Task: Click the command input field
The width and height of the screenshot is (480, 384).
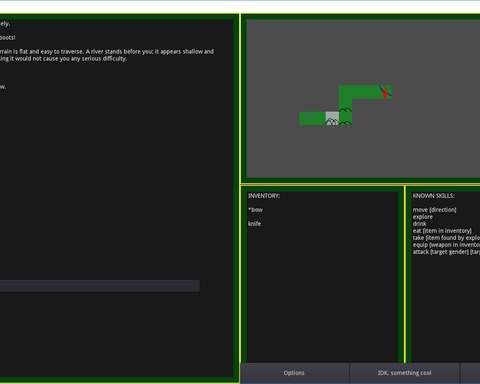Action: click(99, 286)
